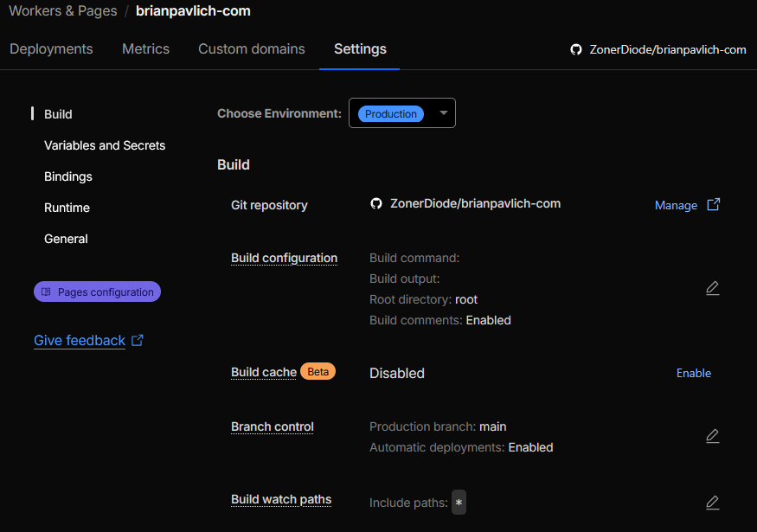This screenshot has height=532, width=757.
Task: Enable the Build cache feature
Action: tap(693, 373)
